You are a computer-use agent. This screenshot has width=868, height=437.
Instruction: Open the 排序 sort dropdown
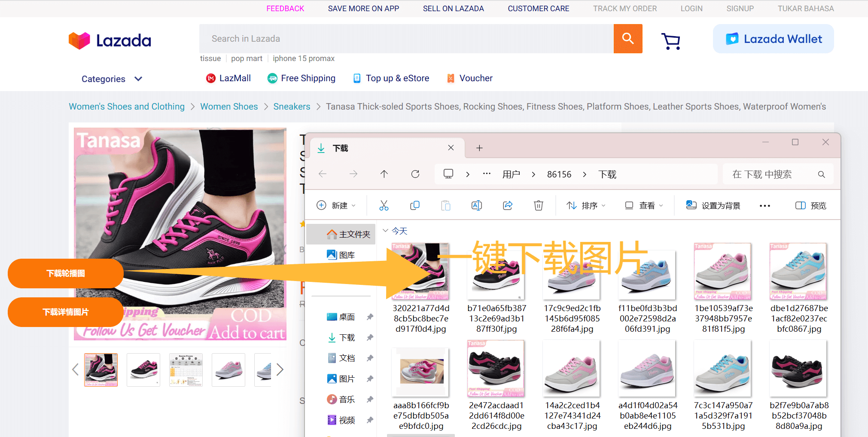(x=586, y=205)
